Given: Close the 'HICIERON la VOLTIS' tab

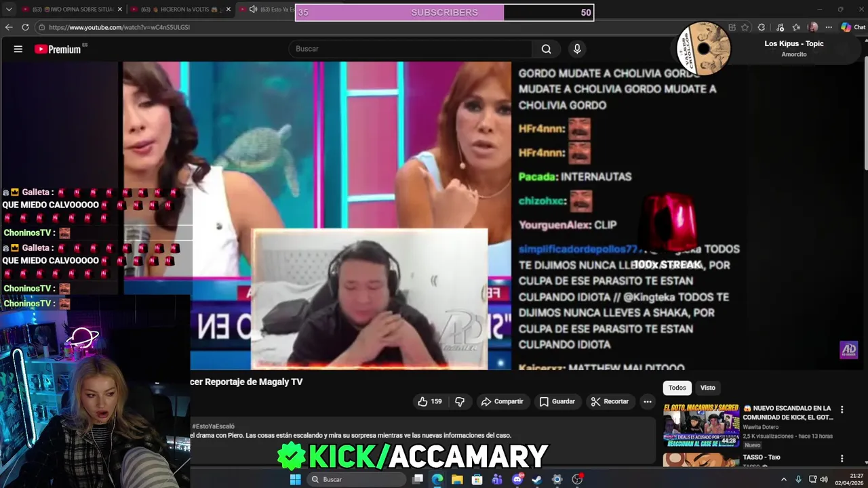Looking at the screenshot, I should (228, 9).
